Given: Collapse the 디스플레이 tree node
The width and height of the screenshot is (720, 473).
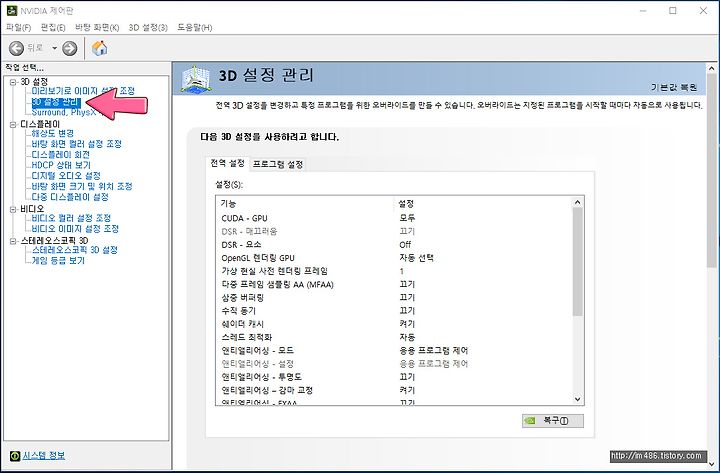Looking at the screenshot, I should pos(13,124).
